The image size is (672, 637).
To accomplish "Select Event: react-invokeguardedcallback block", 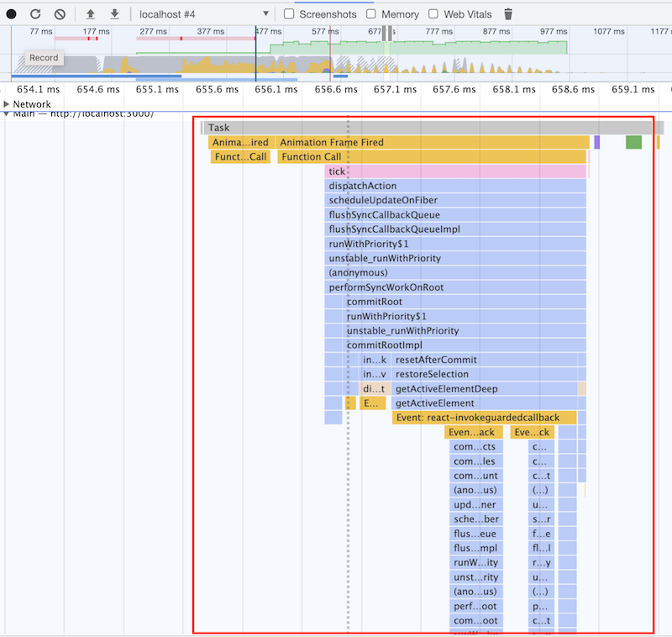I will pos(485,418).
